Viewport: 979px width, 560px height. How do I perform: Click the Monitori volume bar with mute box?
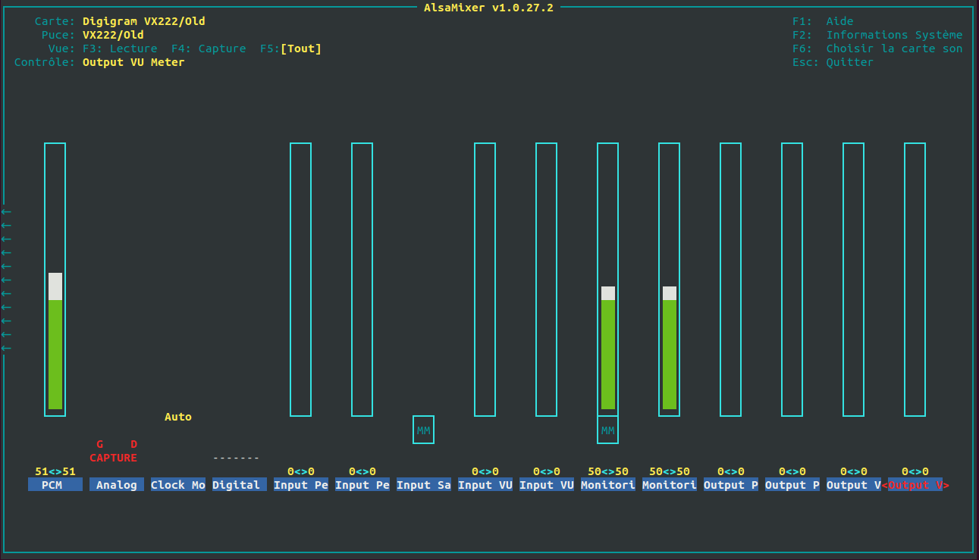click(x=607, y=280)
